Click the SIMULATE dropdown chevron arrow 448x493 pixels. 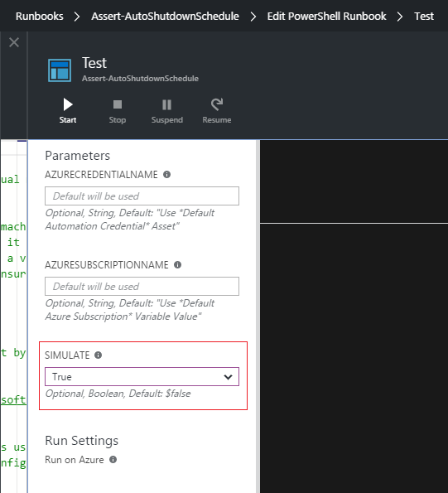click(228, 377)
